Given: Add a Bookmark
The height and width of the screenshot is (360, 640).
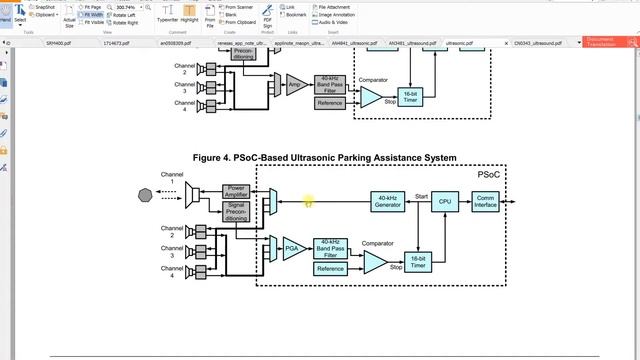Looking at the screenshot, I should [293, 15].
